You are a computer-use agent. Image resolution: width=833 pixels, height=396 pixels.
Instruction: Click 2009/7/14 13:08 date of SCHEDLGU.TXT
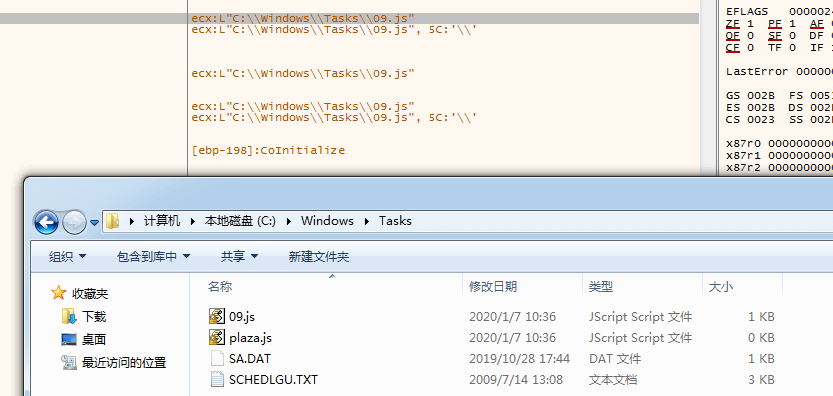(515, 380)
